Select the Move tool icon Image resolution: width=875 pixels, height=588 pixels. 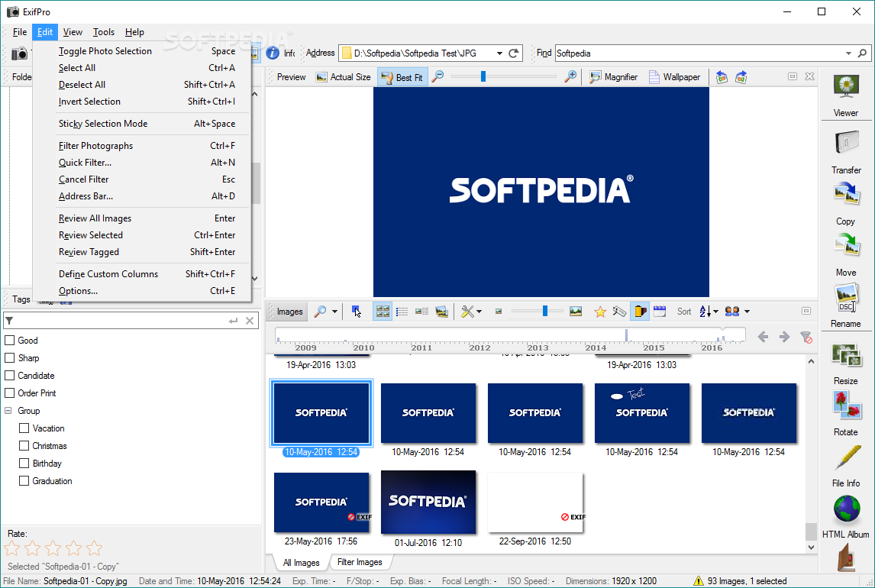(846, 245)
